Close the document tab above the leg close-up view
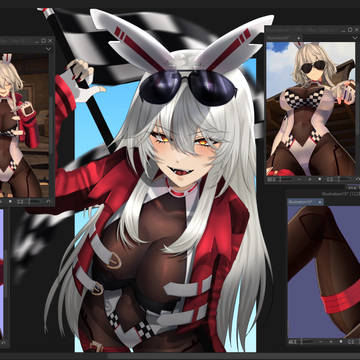This screenshot has width=360, height=360. (320, 202)
